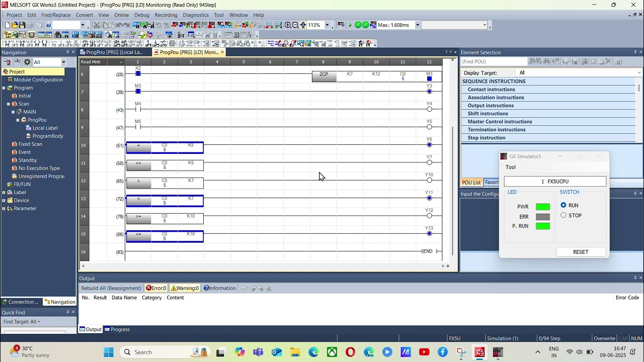Open the Online menu
Screen dimensions: 644x362
[x=121, y=15]
